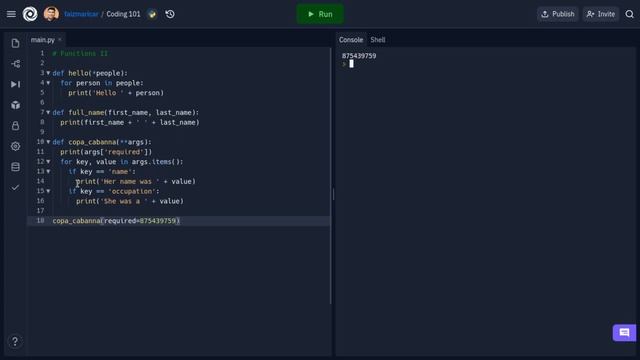Screen dimensions: 640x360
Task: Collapse the if block on line 15
Action: [48, 191]
